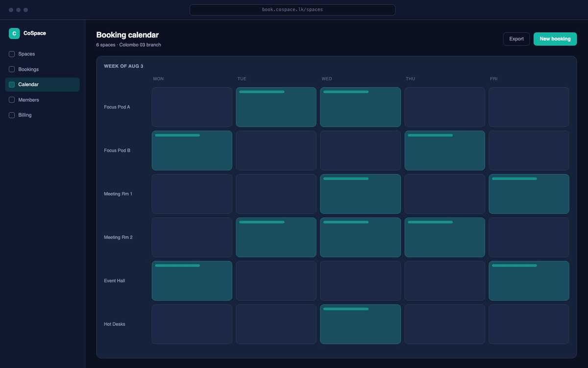Click the Calendar sidebar icon

pos(12,84)
